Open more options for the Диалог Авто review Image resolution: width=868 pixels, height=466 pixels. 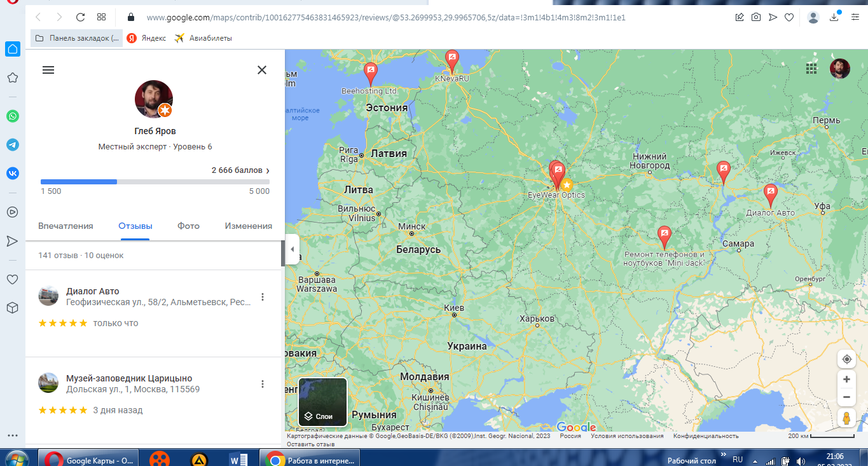[x=263, y=297]
